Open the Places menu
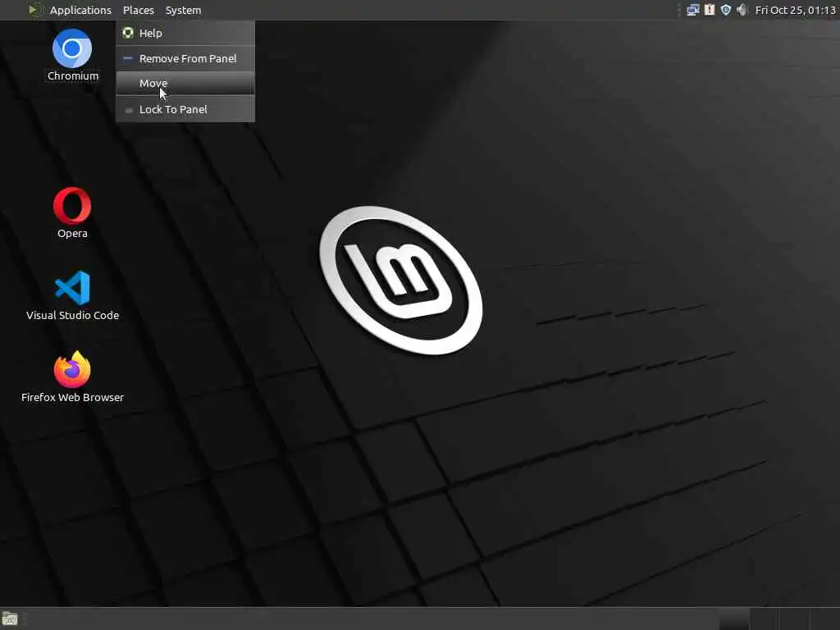 pos(138,10)
